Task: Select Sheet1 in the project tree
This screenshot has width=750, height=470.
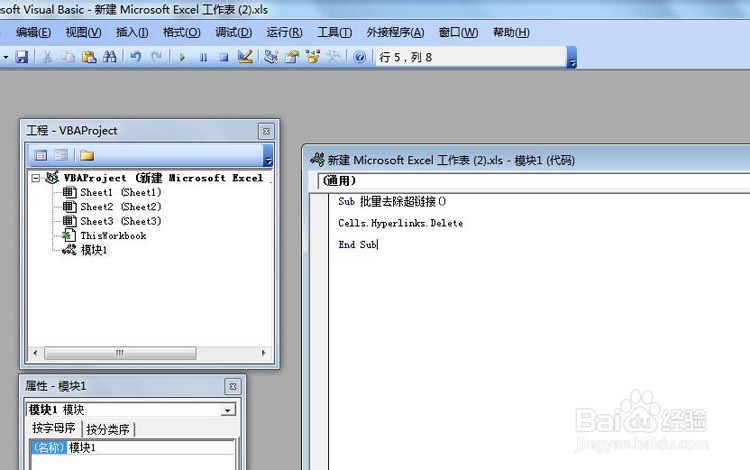Action: (x=121, y=192)
